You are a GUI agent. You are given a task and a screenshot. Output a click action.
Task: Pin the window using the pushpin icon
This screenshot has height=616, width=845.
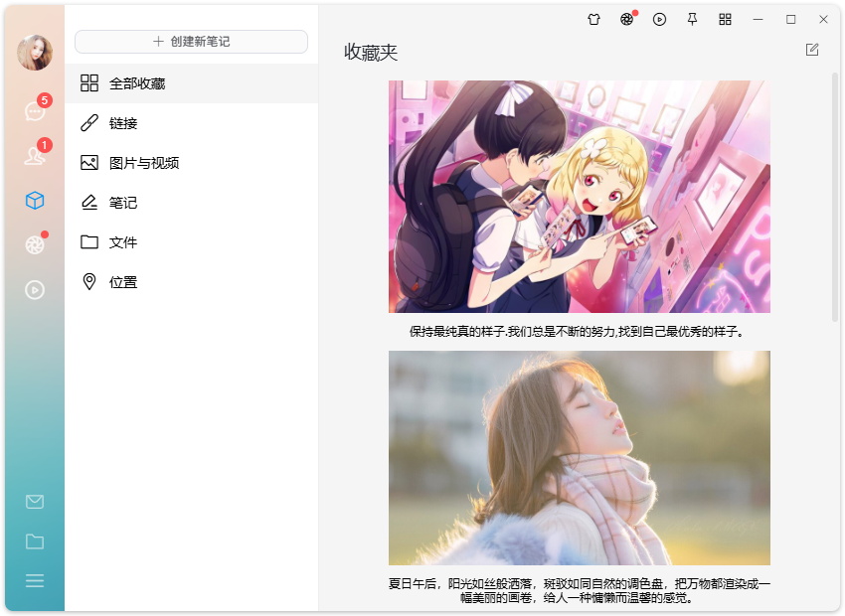coord(692,19)
